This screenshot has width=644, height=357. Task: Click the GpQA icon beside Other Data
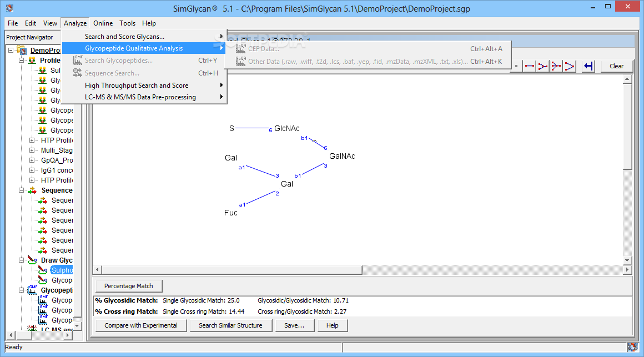[241, 61]
